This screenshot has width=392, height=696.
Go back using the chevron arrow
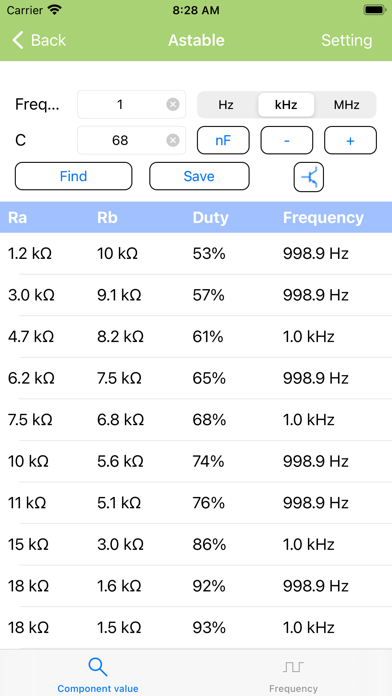click(18, 40)
